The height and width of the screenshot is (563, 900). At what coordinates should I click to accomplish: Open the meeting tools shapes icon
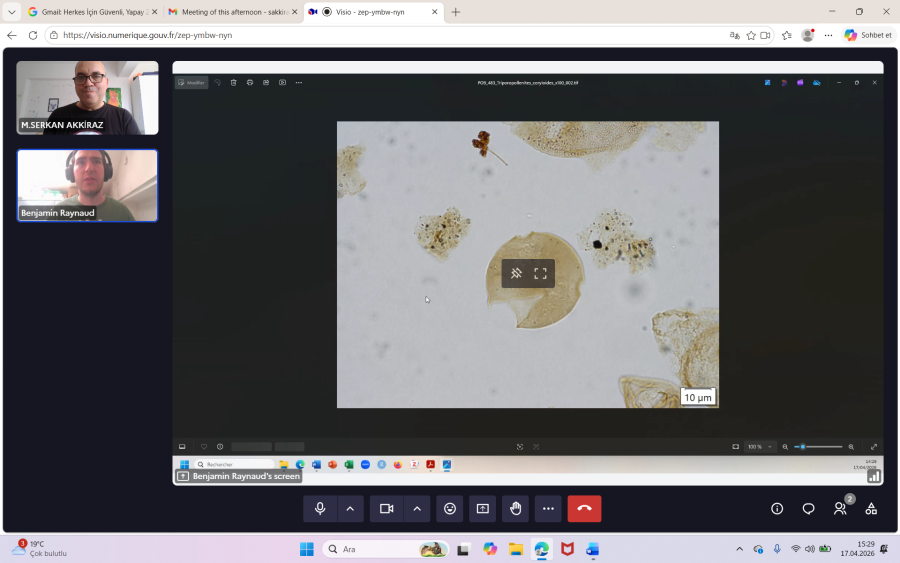tap(871, 509)
